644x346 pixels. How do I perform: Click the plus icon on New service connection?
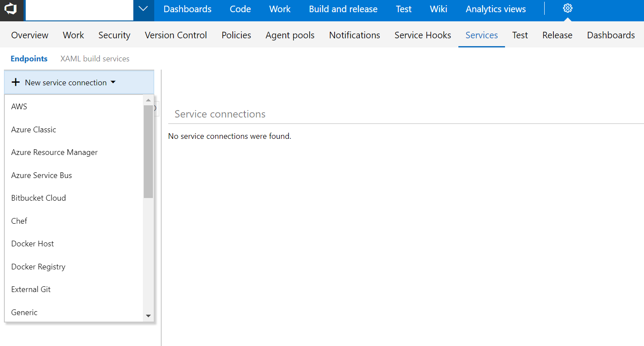[16, 82]
